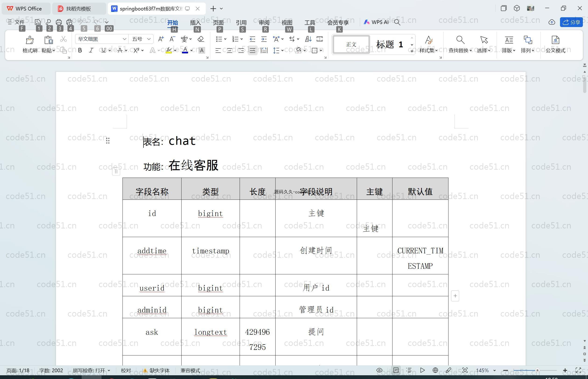Click the play slideshow-style icon in status bar
The width and height of the screenshot is (588, 379).
click(422, 370)
